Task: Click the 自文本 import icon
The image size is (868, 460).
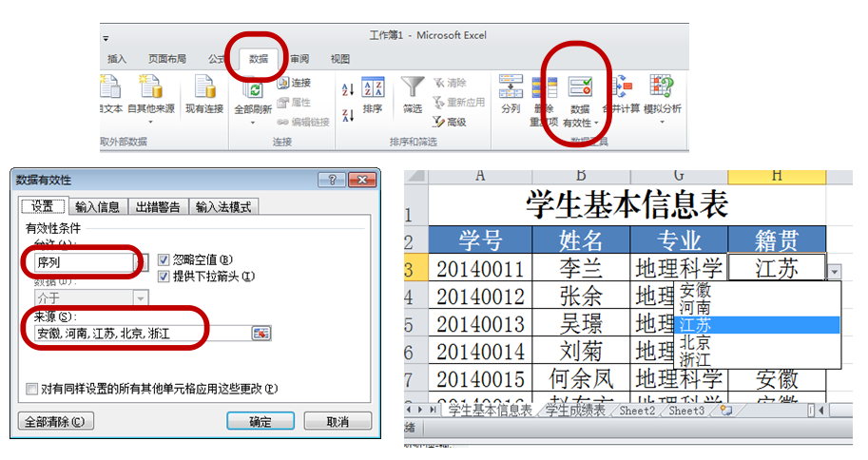Action: 109,87
